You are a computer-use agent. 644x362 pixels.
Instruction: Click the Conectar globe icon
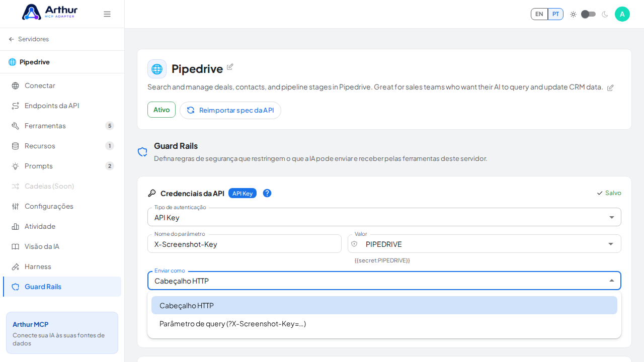(x=16, y=85)
